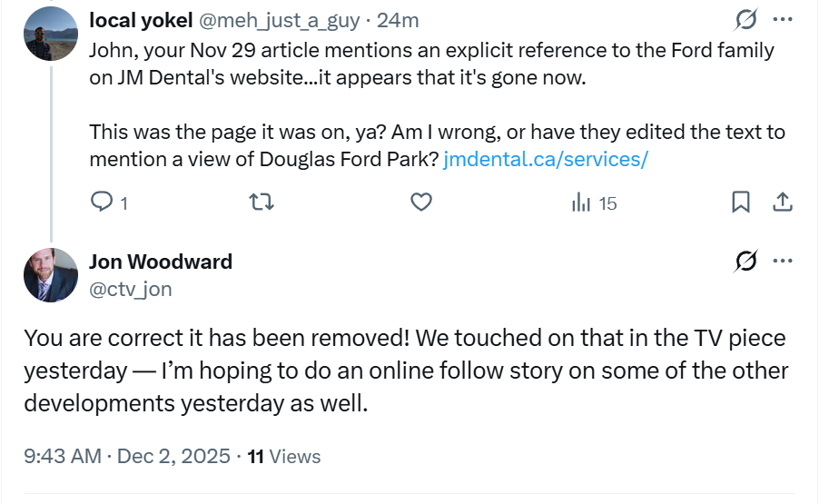
Task: Repost local yokel's tweet
Action: click(262, 203)
